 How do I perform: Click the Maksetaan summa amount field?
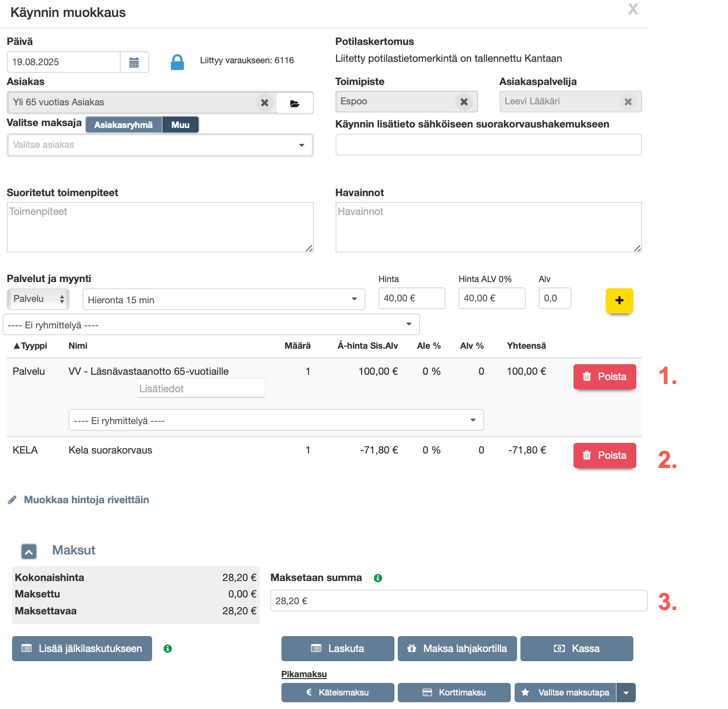tap(458, 601)
